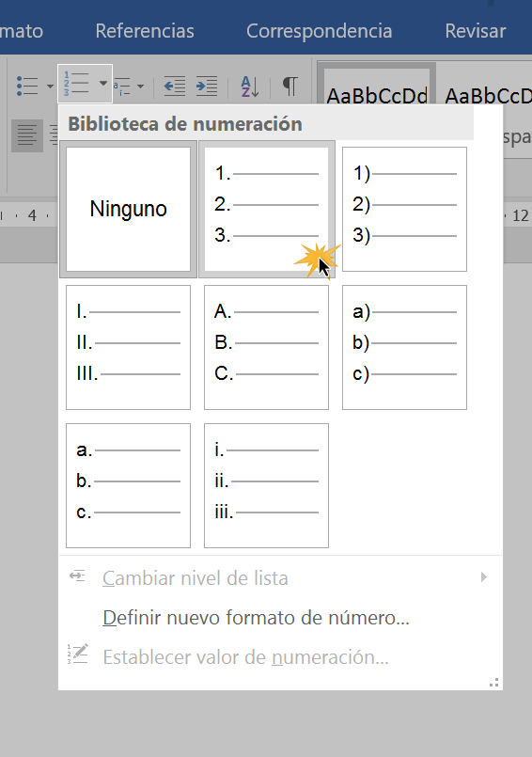Open the multilevel list dropdown arrow
Image resolution: width=532 pixels, height=757 pixels.
tap(140, 87)
